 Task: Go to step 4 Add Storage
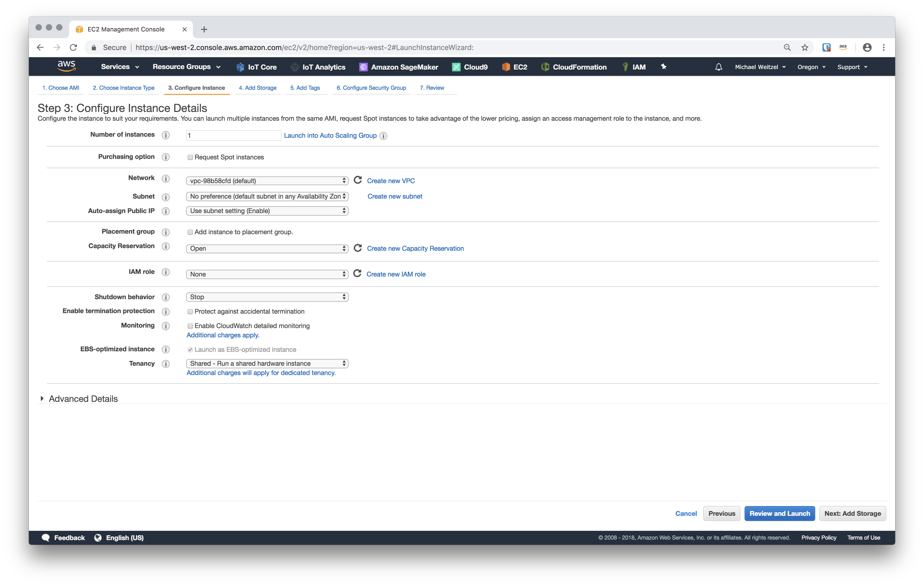(258, 87)
